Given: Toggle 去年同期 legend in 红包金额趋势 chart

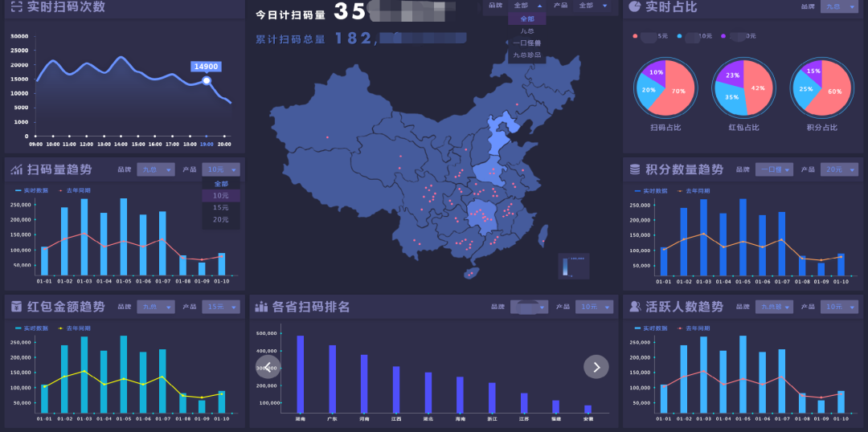Looking at the screenshot, I should coord(74,328).
